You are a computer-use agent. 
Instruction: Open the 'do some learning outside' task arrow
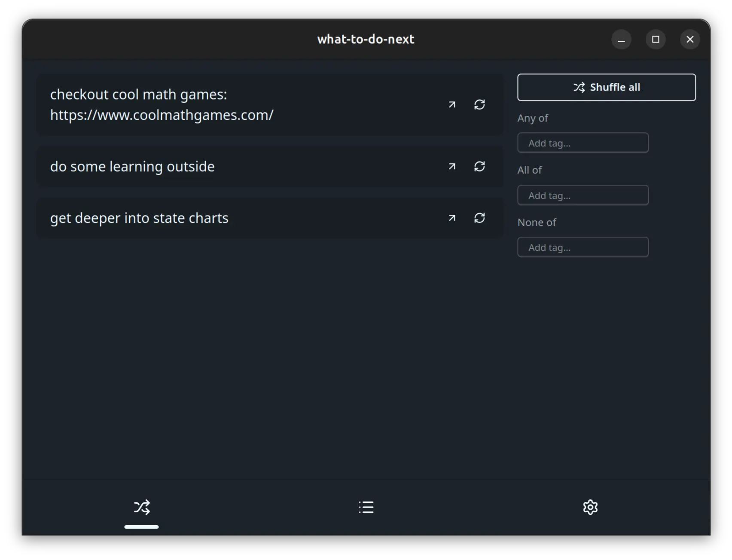[451, 167]
